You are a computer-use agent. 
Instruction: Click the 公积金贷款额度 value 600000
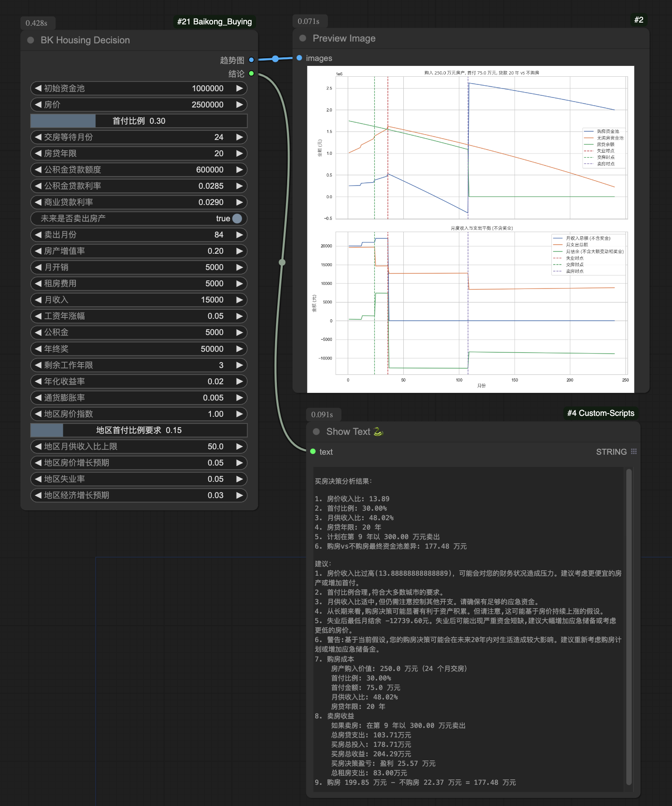coord(210,170)
